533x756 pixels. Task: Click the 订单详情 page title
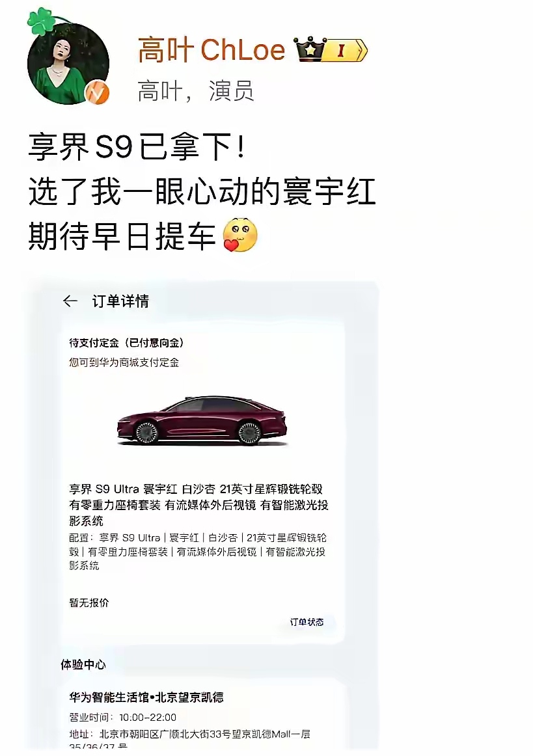[120, 301]
